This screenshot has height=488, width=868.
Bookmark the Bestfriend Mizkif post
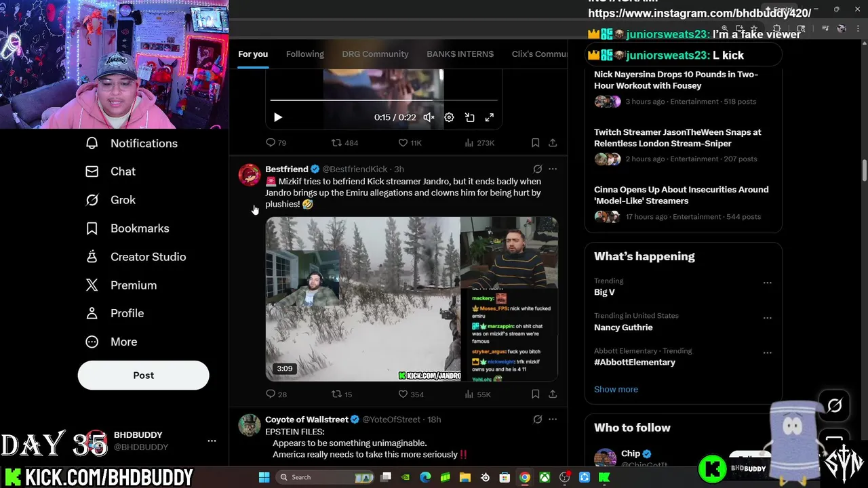535,394
